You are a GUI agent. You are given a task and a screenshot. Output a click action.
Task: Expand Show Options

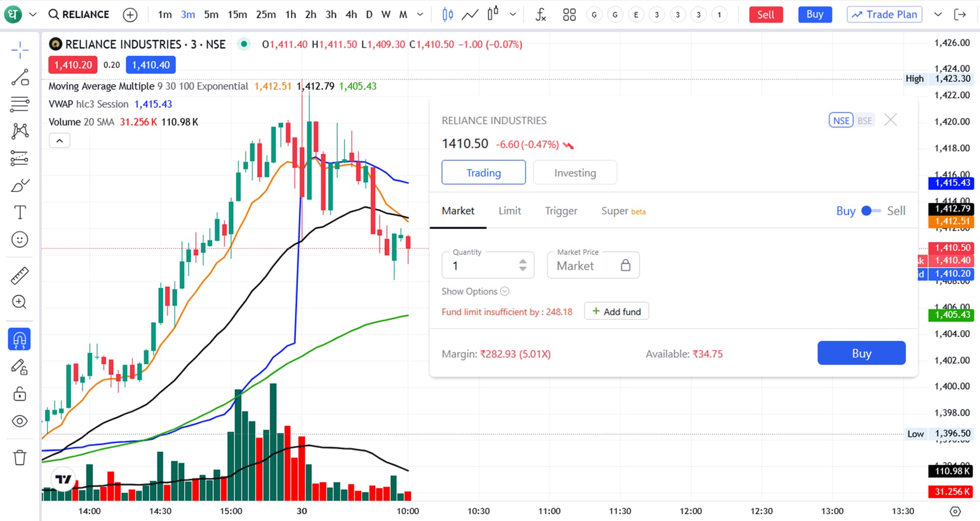pos(475,291)
